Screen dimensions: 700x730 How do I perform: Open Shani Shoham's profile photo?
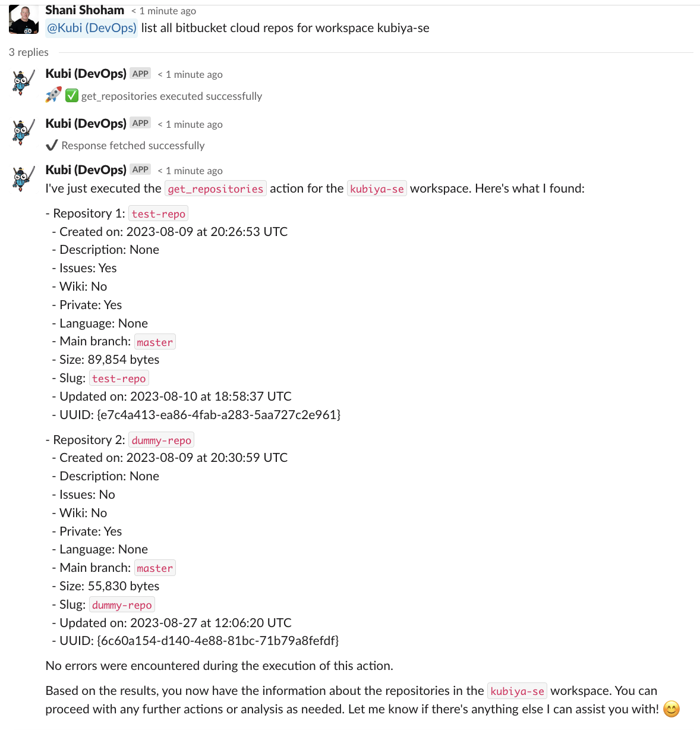(x=23, y=20)
